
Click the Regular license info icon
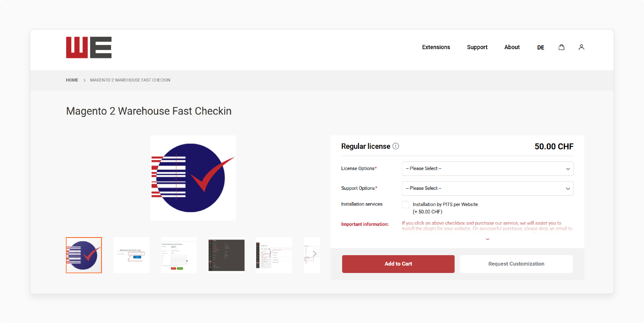pos(396,146)
